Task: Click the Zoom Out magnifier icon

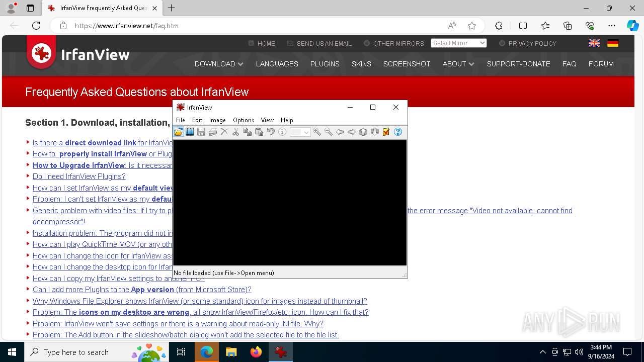Action: click(x=329, y=132)
